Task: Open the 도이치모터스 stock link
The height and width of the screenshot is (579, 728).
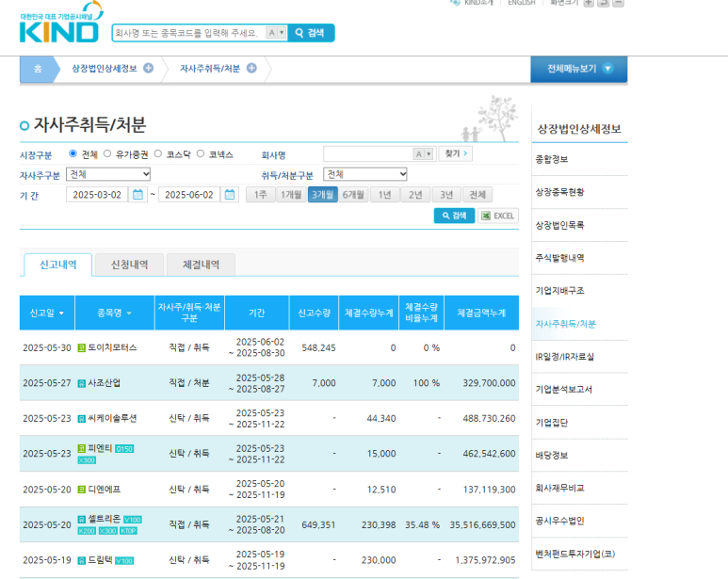Action: pos(112,347)
